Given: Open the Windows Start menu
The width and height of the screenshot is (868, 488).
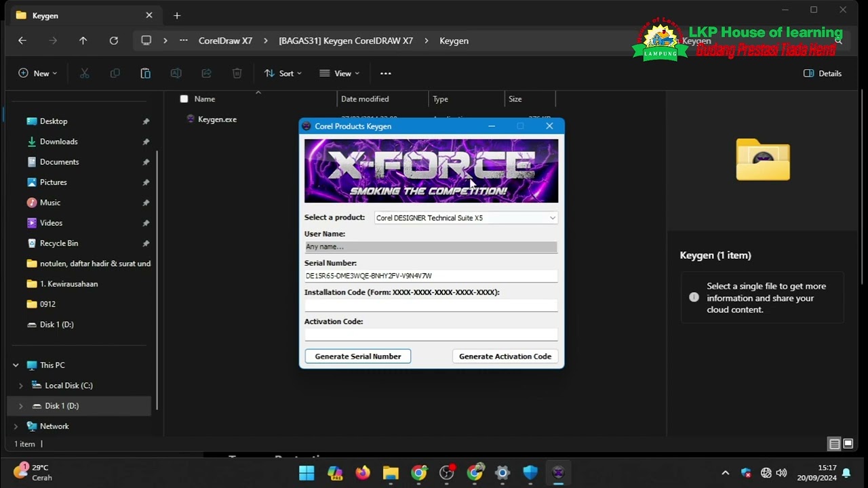Looking at the screenshot, I should pos(307,472).
